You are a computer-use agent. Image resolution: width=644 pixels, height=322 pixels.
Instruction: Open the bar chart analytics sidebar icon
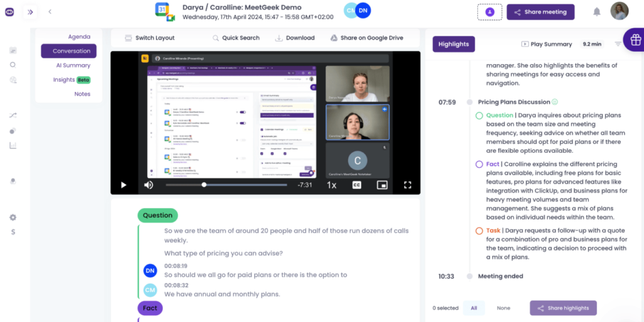tap(13, 145)
